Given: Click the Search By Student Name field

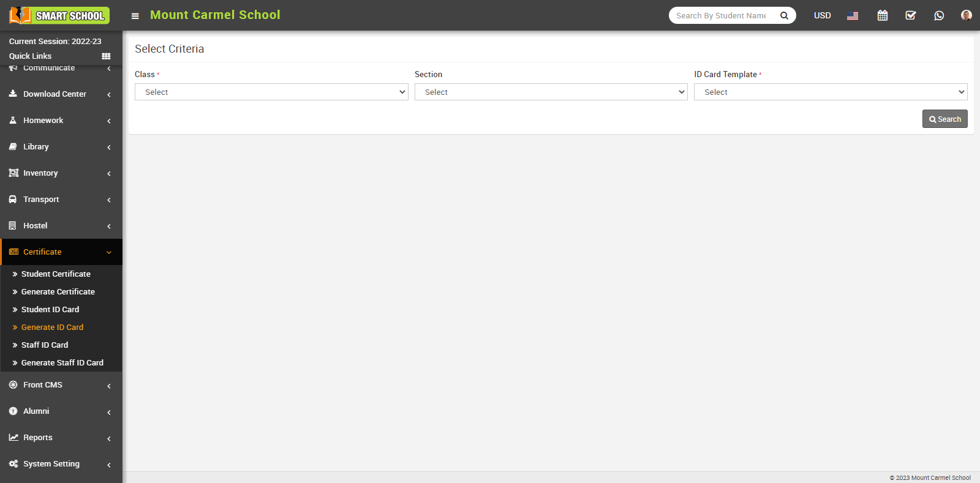Looking at the screenshot, I should click(721, 15).
